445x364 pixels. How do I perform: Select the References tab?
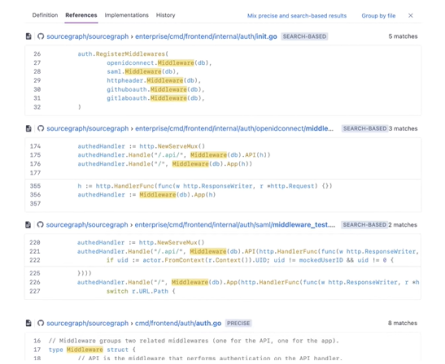click(81, 15)
